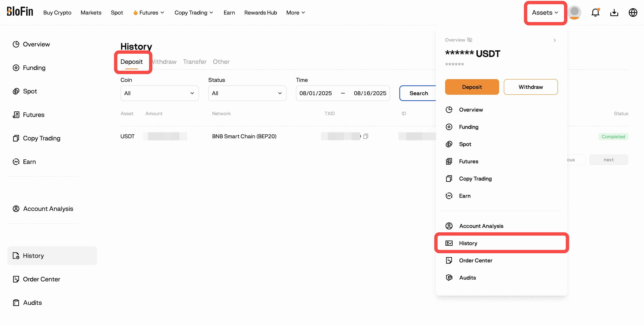Click the Account Analysis icon in the sidebar
This screenshot has width=644, height=325.
click(x=16, y=209)
